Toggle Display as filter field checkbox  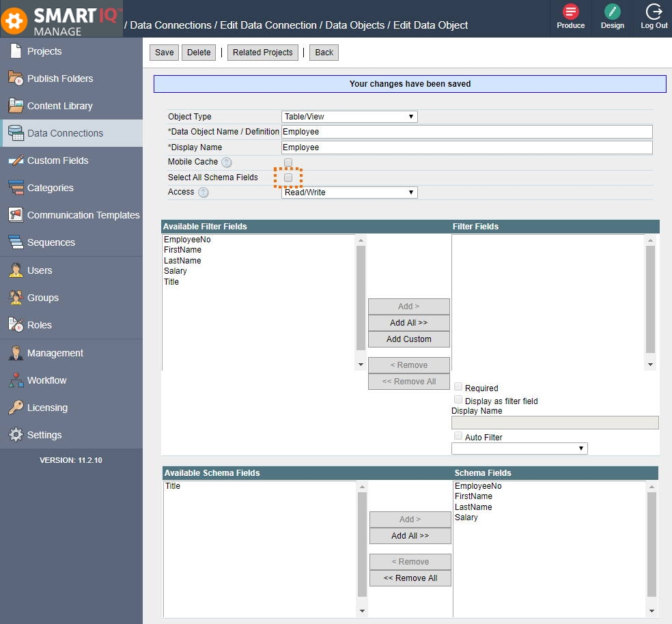[458, 399]
